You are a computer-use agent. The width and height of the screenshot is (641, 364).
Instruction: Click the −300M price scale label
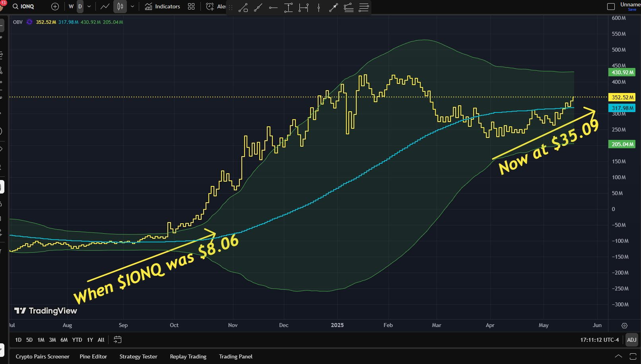[620, 304]
